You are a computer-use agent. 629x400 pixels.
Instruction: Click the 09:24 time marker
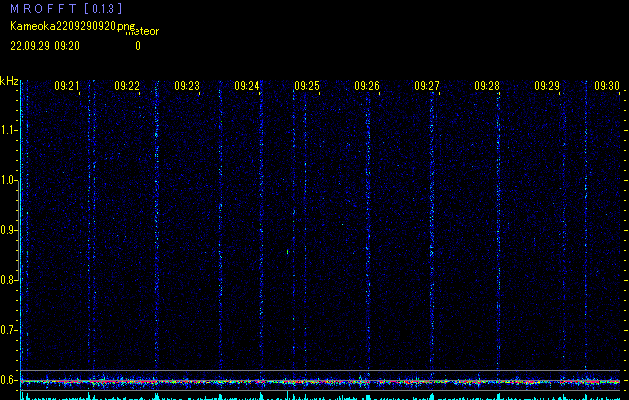[x=247, y=85]
